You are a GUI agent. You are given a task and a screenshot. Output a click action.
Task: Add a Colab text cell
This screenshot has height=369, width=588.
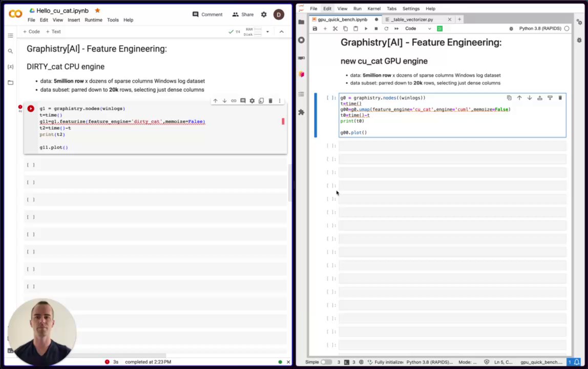(53, 32)
